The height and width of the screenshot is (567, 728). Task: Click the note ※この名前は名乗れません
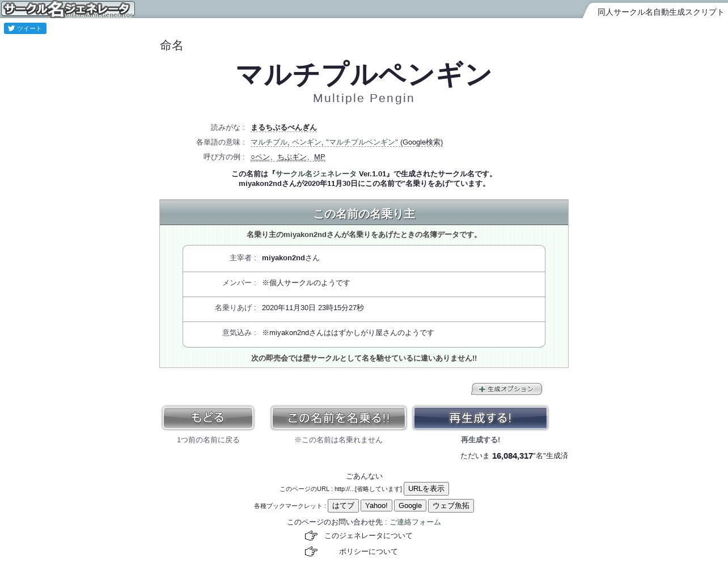click(x=338, y=440)
